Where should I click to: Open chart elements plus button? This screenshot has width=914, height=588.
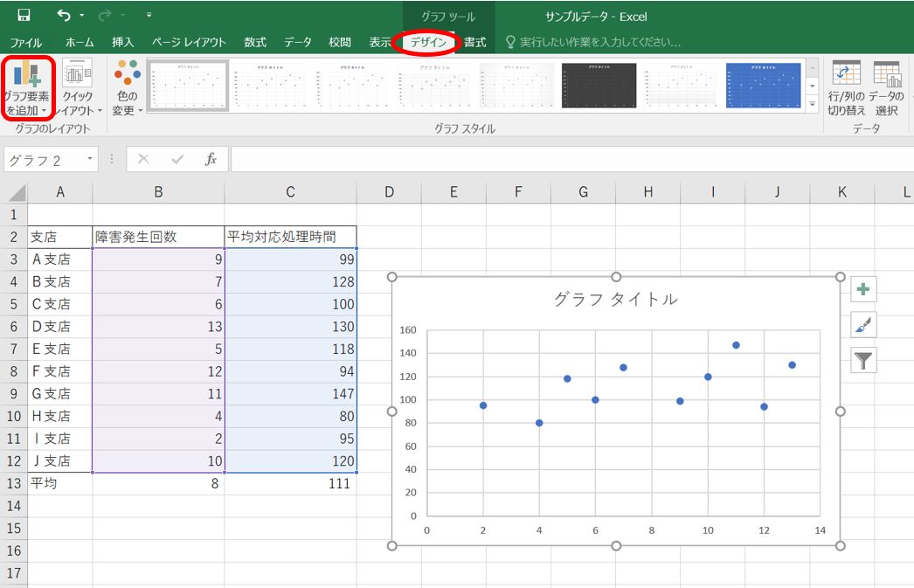click(863, 289)
